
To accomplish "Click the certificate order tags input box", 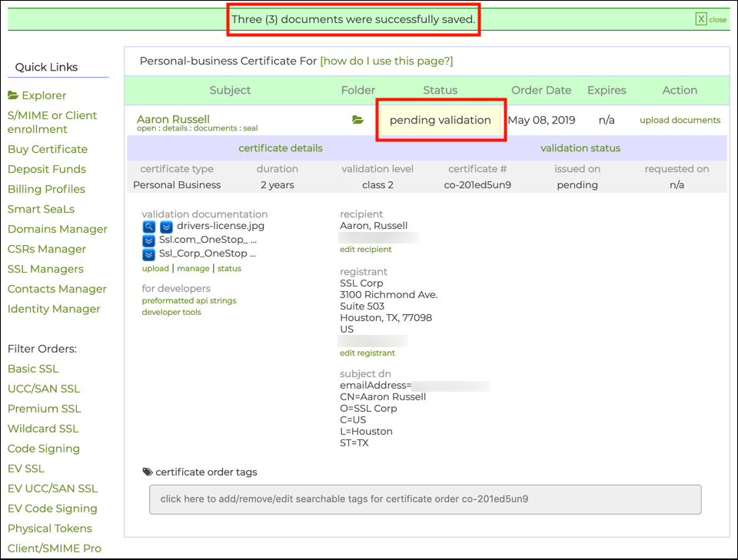I will [425, 499].
